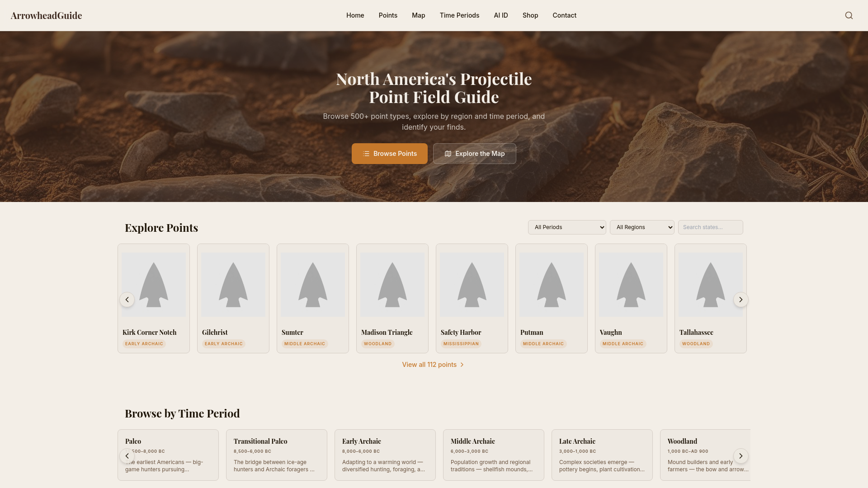
Task: Open Map in navigation menu
Action: [419, 15]
